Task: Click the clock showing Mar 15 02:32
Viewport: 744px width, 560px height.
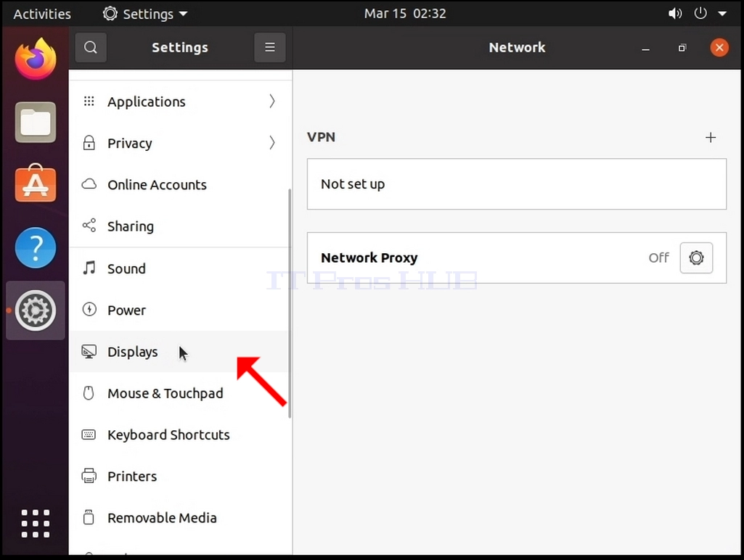Action: [405, 14]
